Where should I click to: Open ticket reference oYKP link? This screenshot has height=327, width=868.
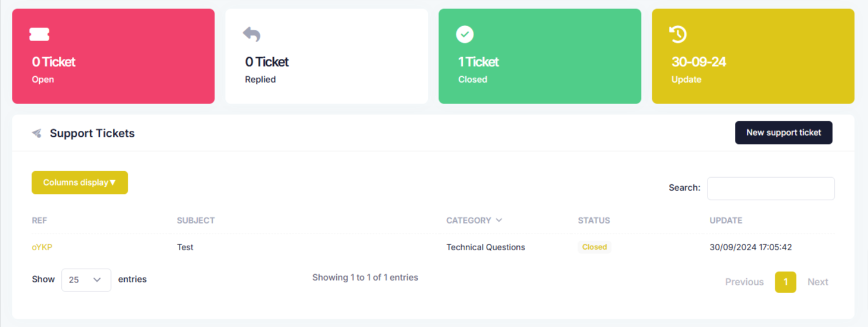[42, 247]
